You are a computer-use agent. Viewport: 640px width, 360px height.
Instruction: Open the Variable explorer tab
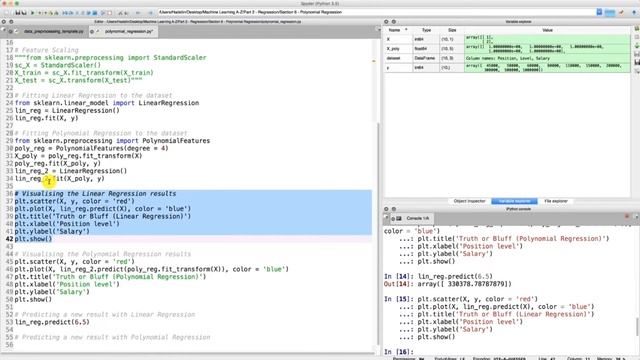514,201
